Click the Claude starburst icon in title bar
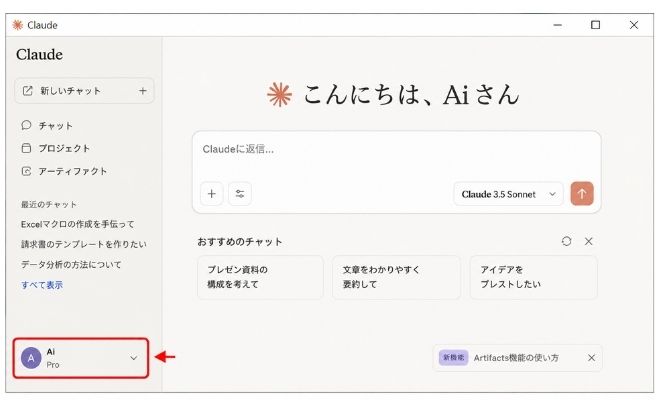The image size is (660, 400). point(17,25)
